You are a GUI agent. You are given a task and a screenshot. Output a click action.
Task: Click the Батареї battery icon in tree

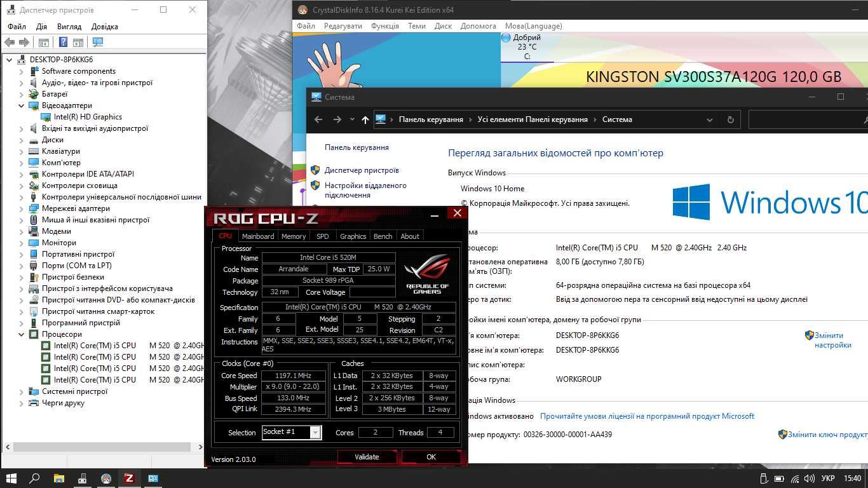(x=34, y=94)
